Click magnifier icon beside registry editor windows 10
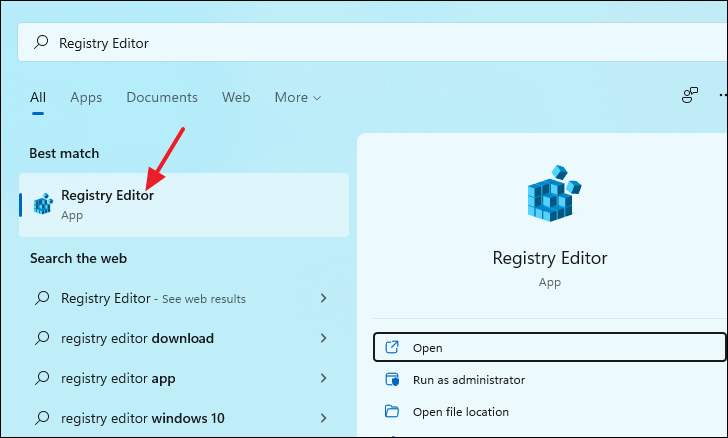Viewport: 728px width, 438px height. tap(42, 418)
